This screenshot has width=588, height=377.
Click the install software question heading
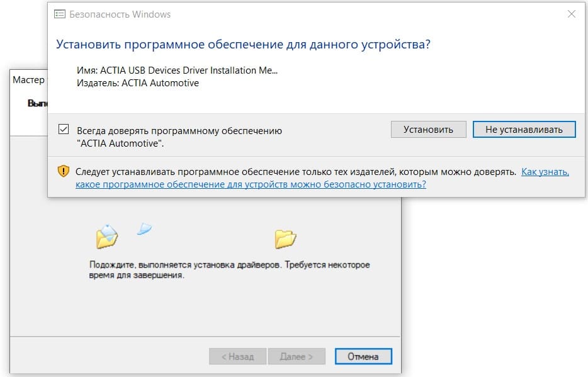click(x=244, y=45)
